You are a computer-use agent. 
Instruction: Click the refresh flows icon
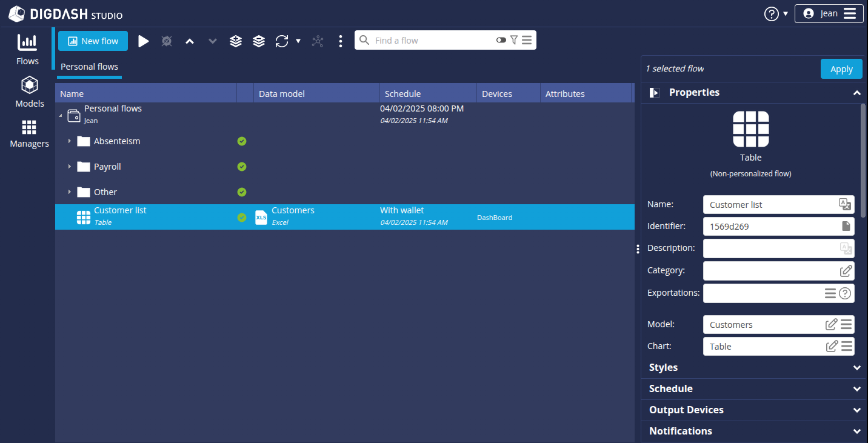coord(282,41)
